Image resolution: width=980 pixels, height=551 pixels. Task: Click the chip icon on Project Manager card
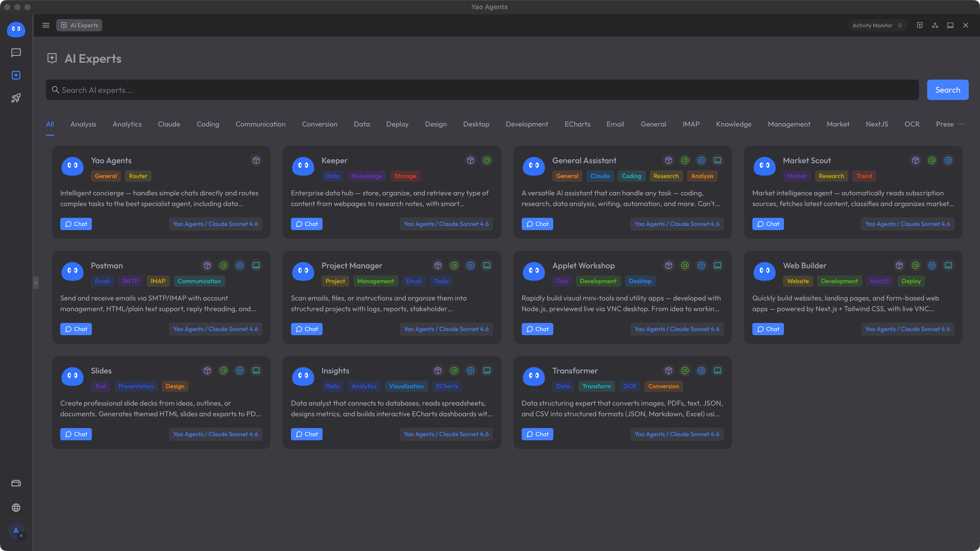(x=471, y=265)
